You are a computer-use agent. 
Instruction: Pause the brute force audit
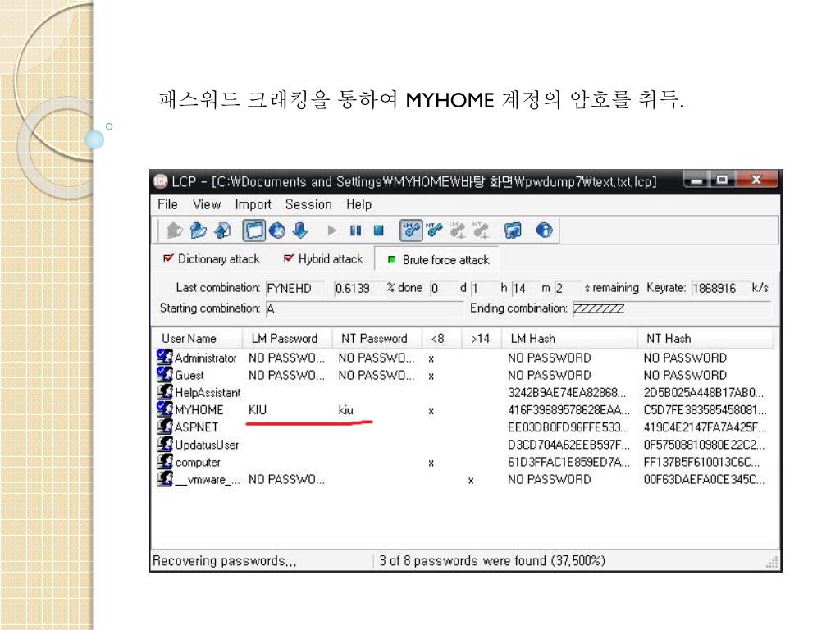[x=355, y=231]
